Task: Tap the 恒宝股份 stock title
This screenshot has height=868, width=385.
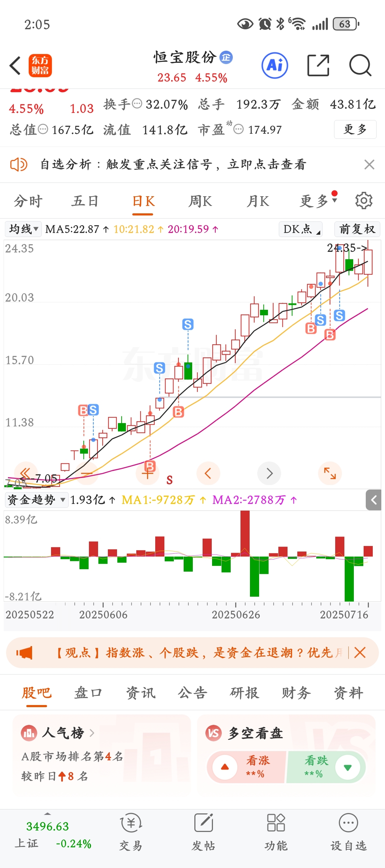Action: pos(185,57)
